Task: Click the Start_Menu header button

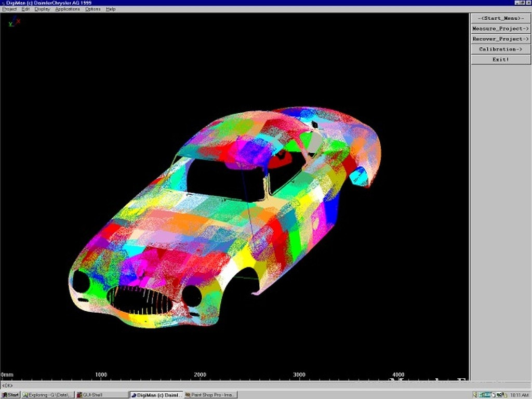Action: [500, 18]
